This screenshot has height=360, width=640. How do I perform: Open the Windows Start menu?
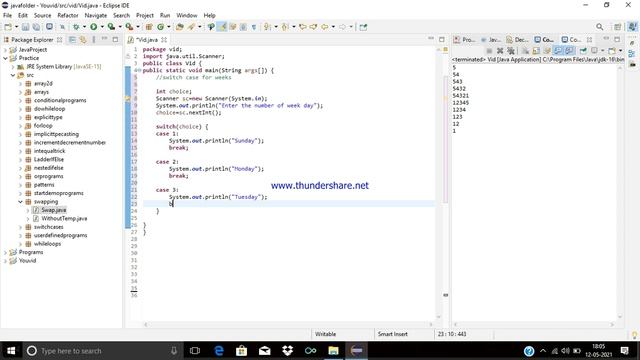tap(11, 351)
